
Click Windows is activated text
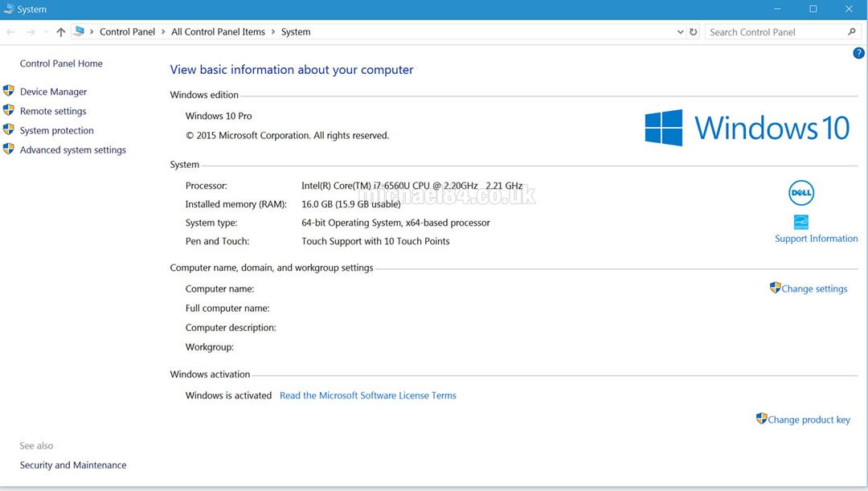pyautogui.click(x=228, y=395)
